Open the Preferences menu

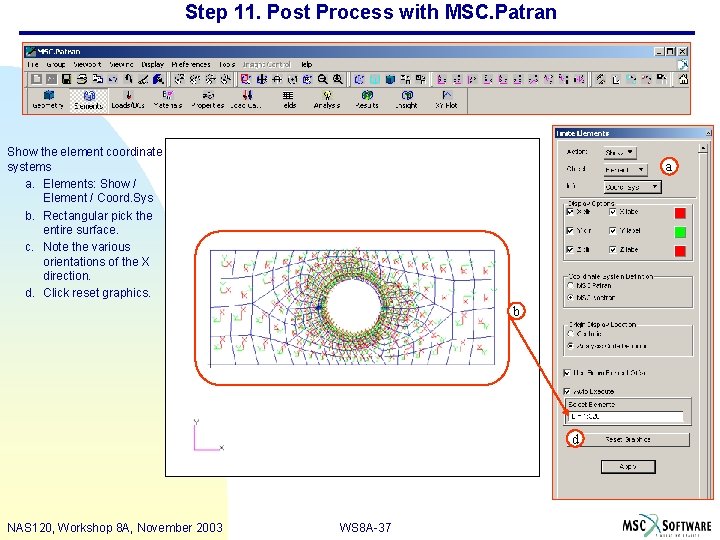tap(191, 64)
